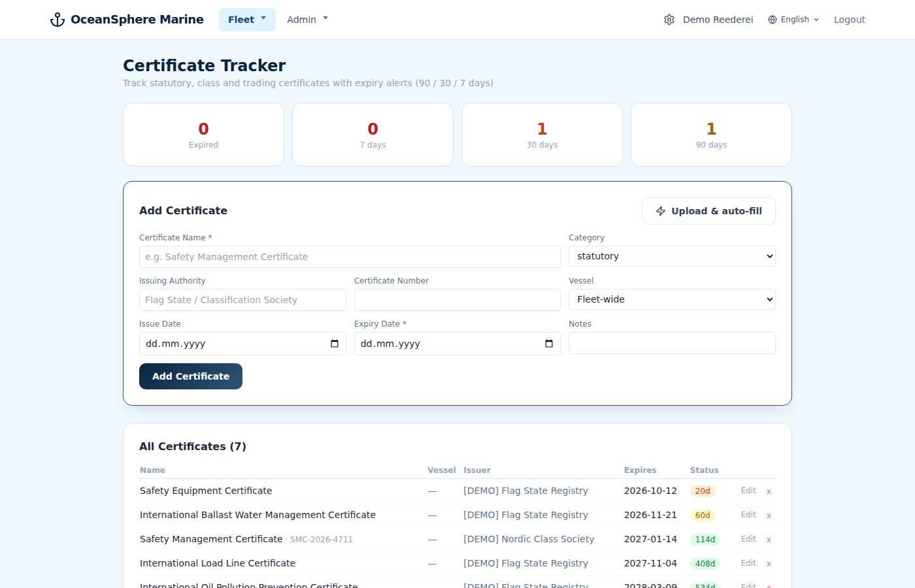915x588 pixels.
Task: Click the 2027-01-14 expiry date
Action: [650, 539]
